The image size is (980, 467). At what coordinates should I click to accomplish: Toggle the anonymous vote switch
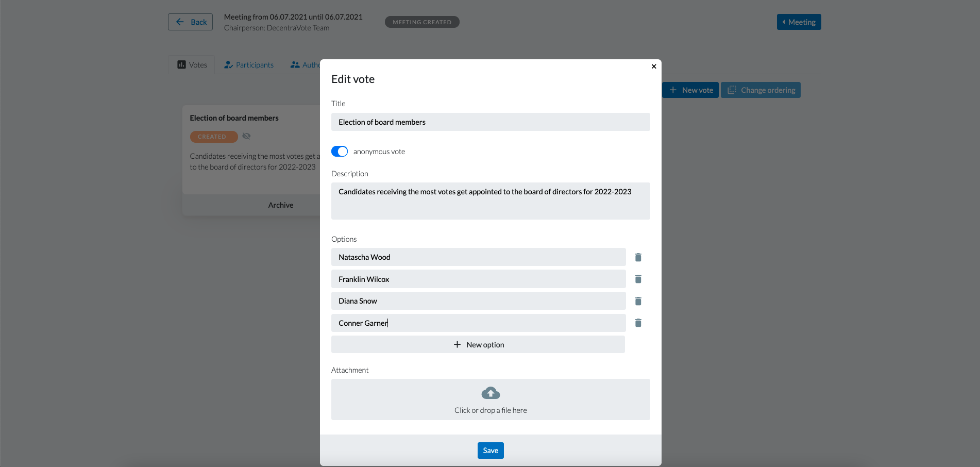[x=340, y=151]
